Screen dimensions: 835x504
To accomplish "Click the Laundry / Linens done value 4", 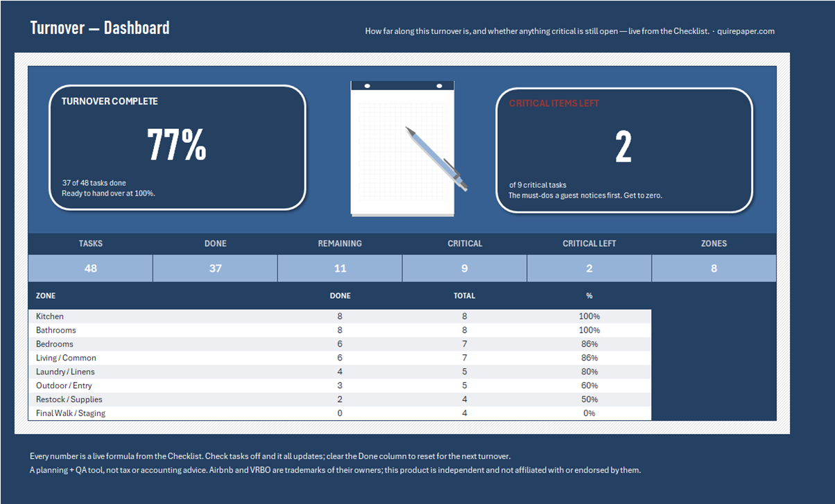I will tap(340, 372).
